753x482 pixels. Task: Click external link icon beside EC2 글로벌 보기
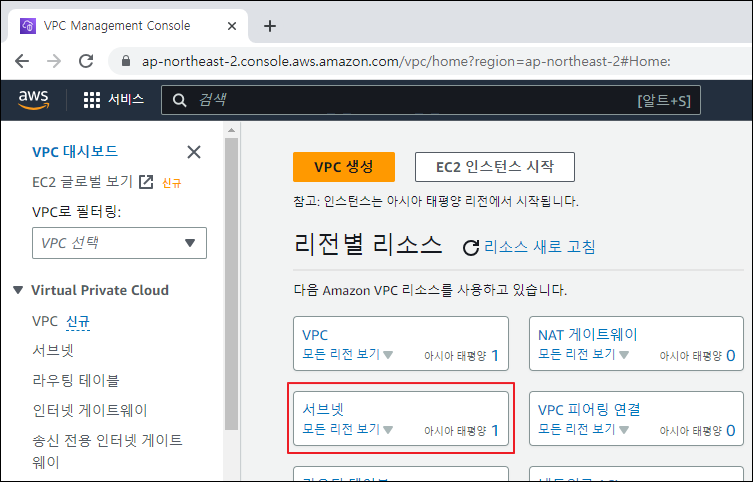pos(146,182)
